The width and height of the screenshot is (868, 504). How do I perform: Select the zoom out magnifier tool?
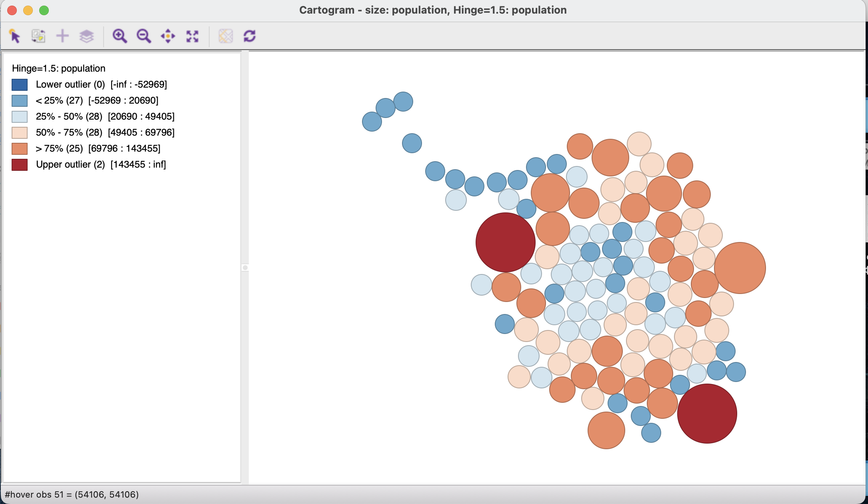pyautogui.click(x=144, y=36)
